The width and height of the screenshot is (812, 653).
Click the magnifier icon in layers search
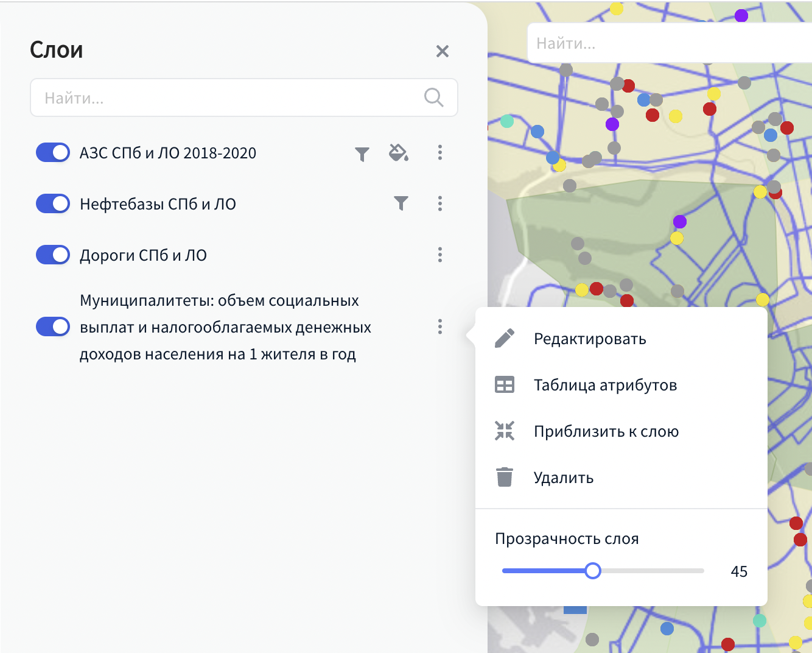tap(433, 97)
